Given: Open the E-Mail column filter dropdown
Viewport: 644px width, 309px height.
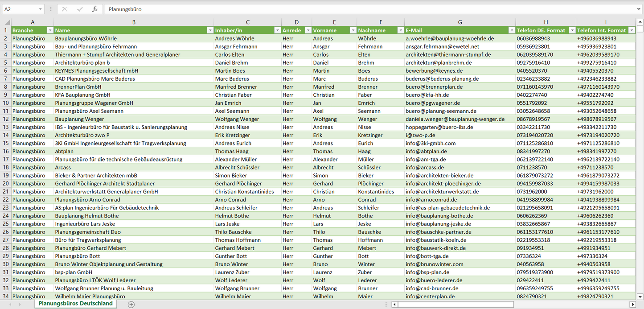Looking at the screenshot, I should point(511,30).
